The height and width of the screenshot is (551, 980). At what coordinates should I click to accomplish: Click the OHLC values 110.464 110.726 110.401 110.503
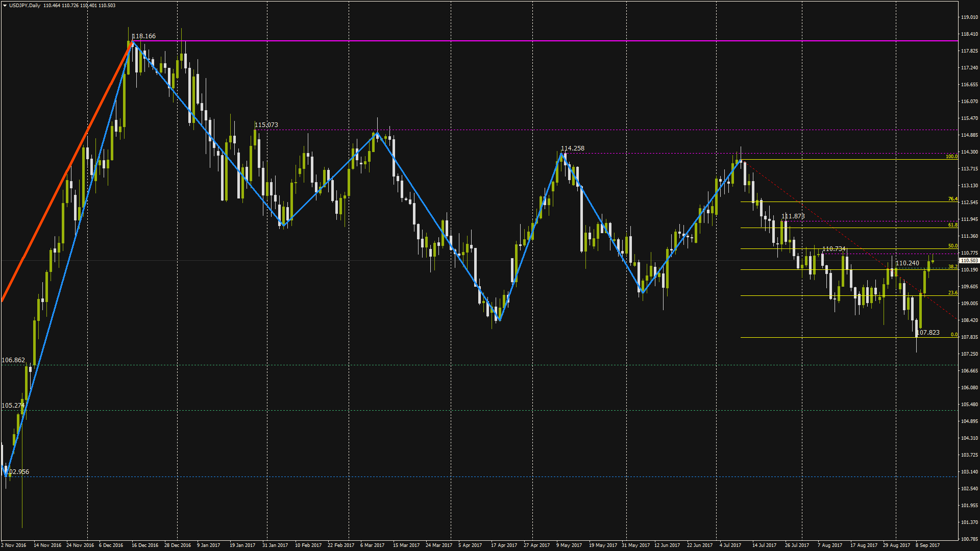coord(79,6)
